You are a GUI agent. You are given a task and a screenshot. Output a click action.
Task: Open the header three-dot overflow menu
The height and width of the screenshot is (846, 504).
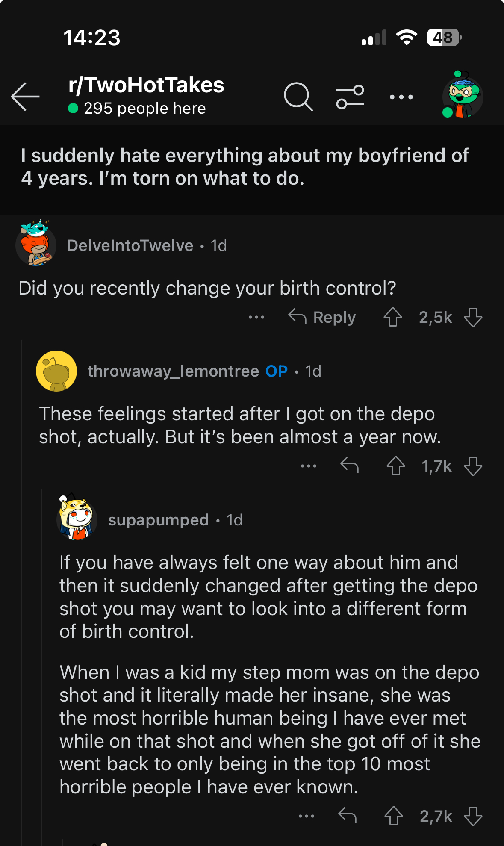pyautogui.click(x=401, y=97)
